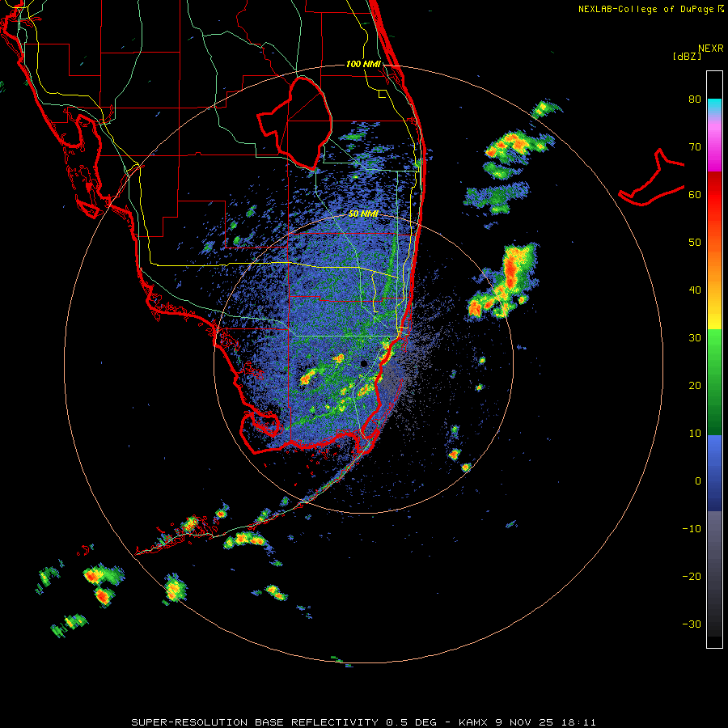
Task: Select the -30 value on the dBZ scale
Action: [692, 624]
